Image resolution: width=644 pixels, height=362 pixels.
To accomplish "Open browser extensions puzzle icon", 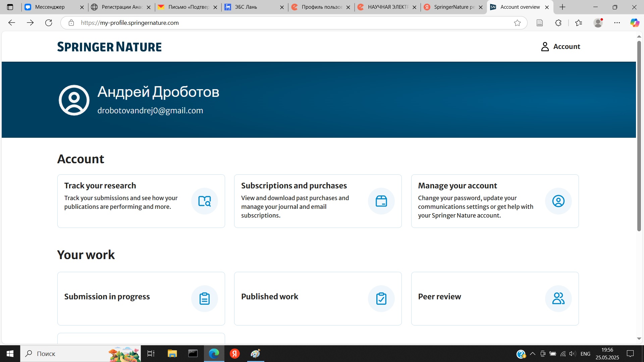I will pyautogui.click(x=558, y=23).
